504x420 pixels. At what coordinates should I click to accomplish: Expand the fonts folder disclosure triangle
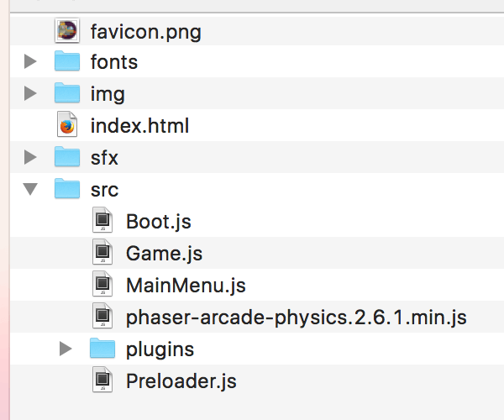pos(31,61)
